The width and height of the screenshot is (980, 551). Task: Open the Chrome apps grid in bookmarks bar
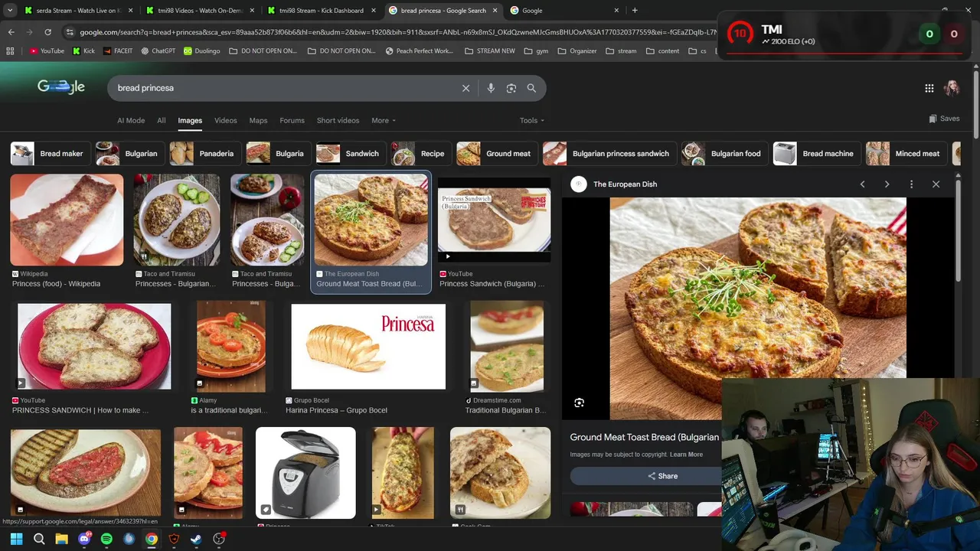pyautogui.click(x=10, y=51)
